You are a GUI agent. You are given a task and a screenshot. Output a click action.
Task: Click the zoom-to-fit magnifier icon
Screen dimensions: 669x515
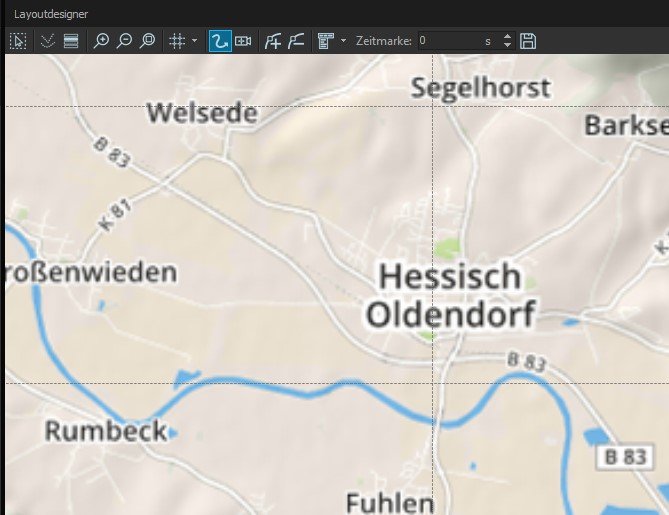click(x=147, y=41)
